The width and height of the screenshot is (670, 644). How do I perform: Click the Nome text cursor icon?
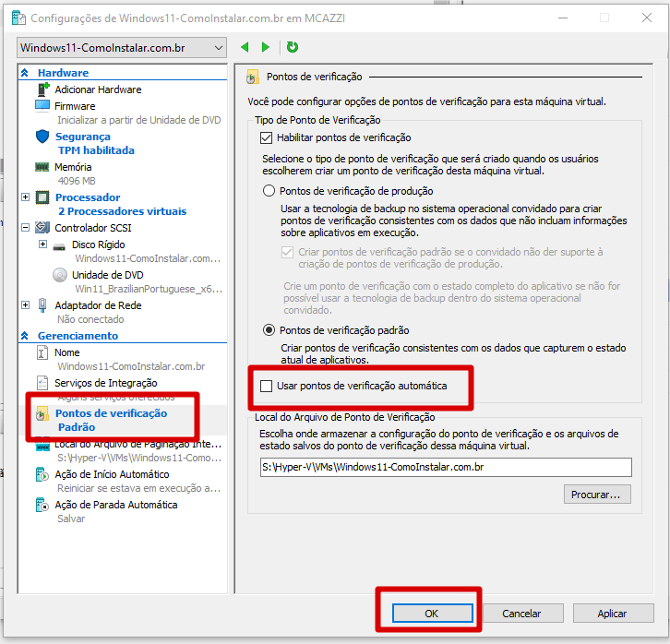coord(42,352)
